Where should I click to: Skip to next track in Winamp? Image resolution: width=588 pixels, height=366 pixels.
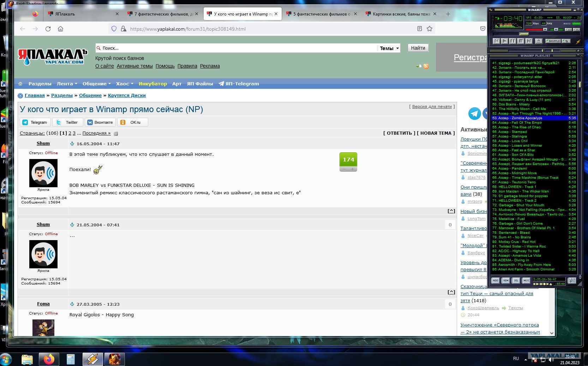(529, 41)
